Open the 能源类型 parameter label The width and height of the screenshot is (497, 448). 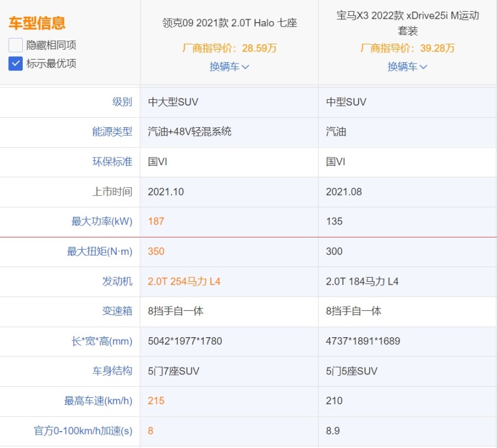coord(112,132)
